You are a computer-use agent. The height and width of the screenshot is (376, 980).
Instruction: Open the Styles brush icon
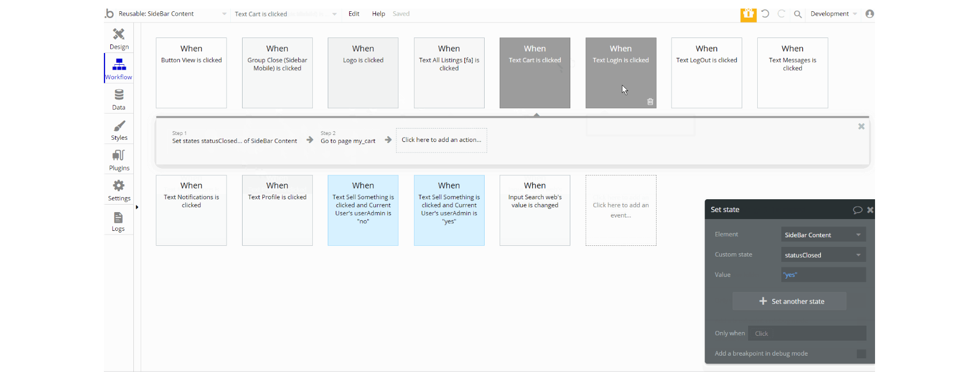(x=119, y=126)
